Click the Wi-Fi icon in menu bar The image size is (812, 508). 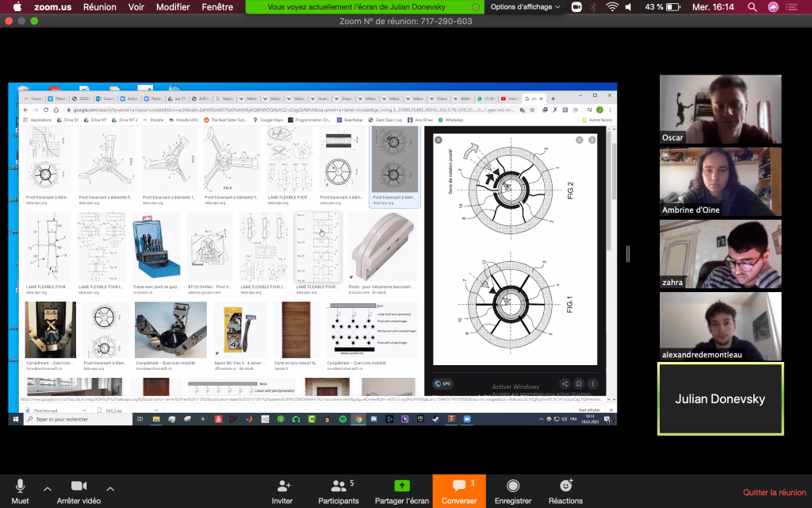611,7
